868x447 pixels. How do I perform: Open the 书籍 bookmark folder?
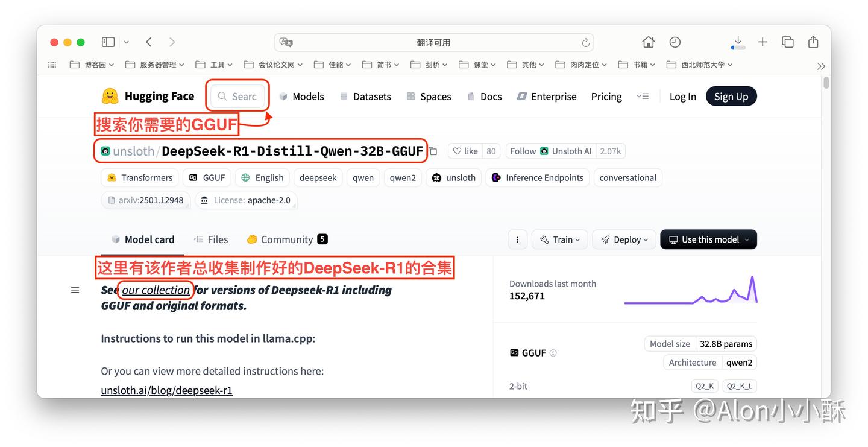coord(637,65)
